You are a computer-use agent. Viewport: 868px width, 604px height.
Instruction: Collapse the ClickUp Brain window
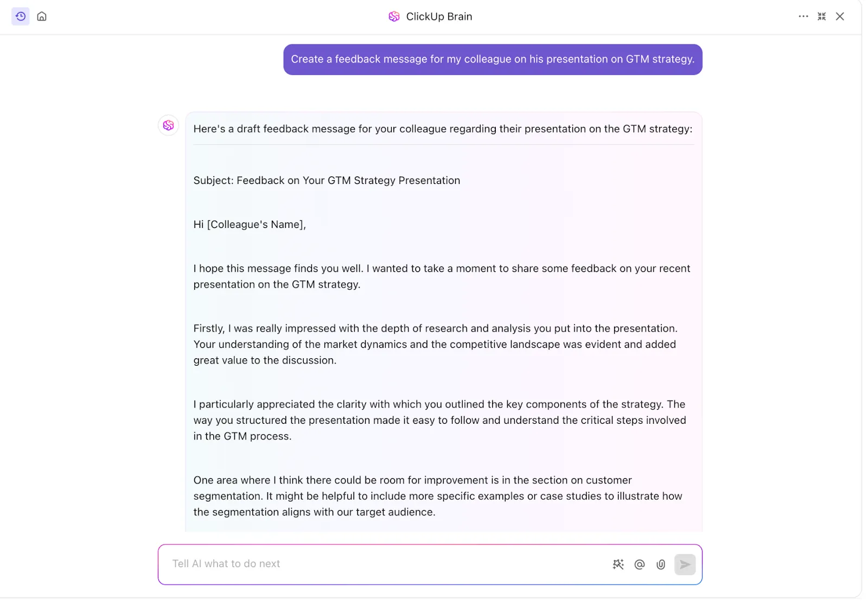tap(822, 16)
